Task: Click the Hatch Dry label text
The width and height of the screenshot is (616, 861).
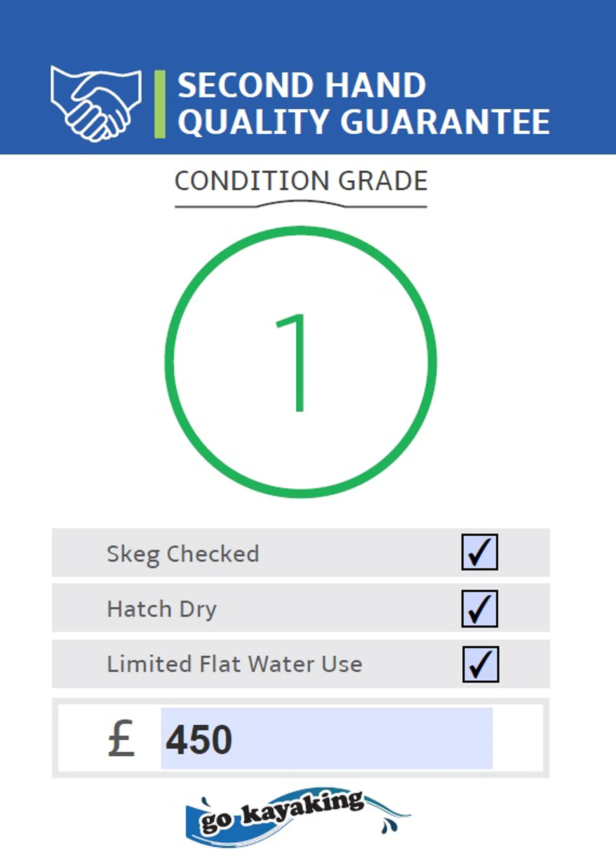Action: coord(162,610)
